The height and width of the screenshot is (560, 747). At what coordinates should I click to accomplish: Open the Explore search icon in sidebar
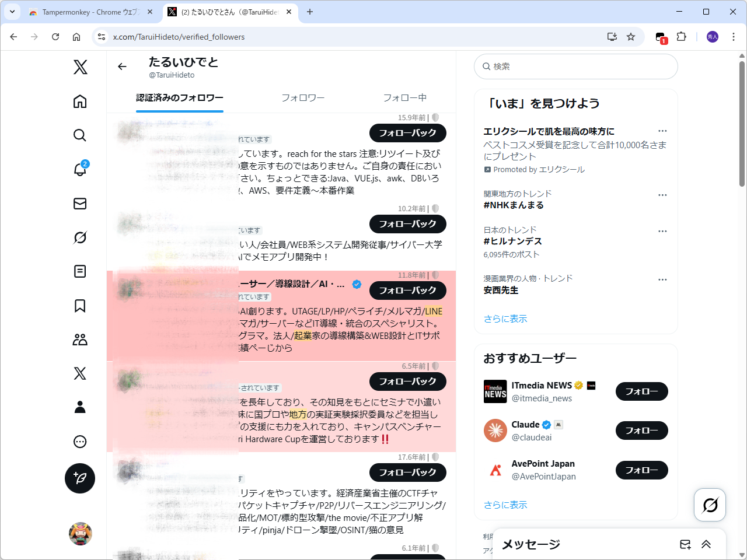coord(79,135)
